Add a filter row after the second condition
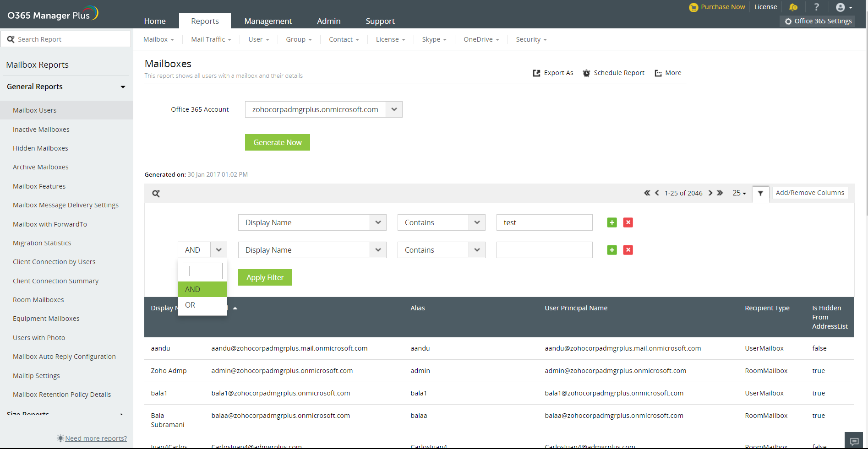The image size is (868, 449). tap(612, 250)
